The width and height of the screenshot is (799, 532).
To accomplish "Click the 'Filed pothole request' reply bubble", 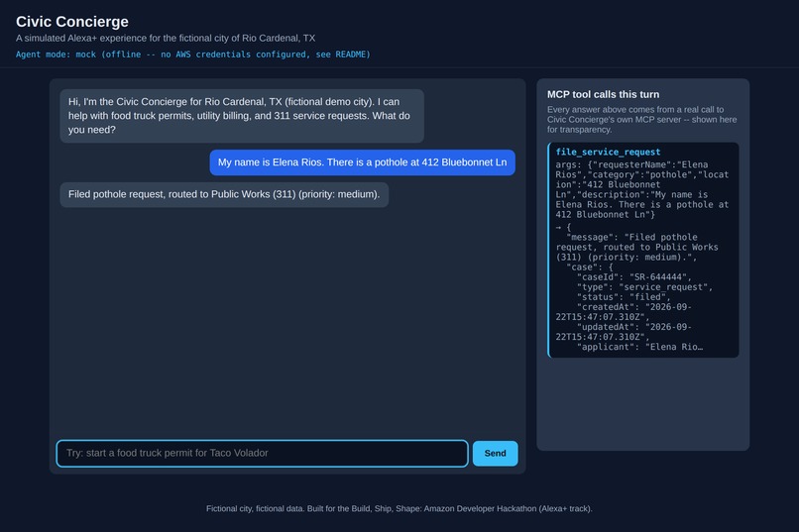I will [224, 194].
